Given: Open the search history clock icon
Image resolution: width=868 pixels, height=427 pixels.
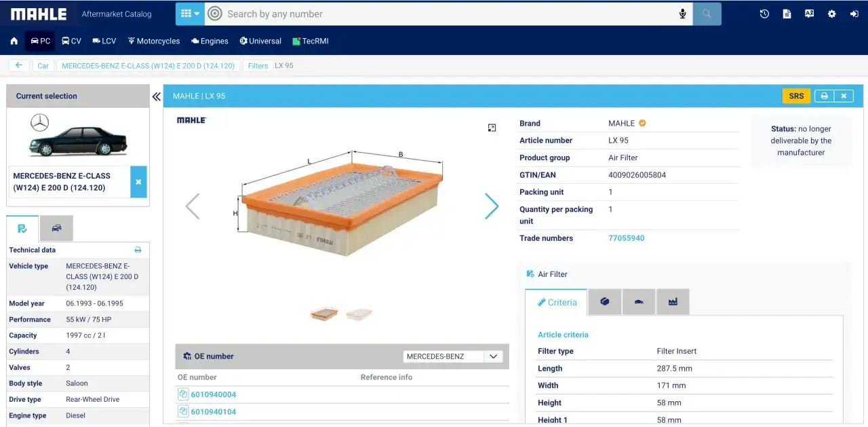Looking at the screenshot, I should [x=764, y=14].
